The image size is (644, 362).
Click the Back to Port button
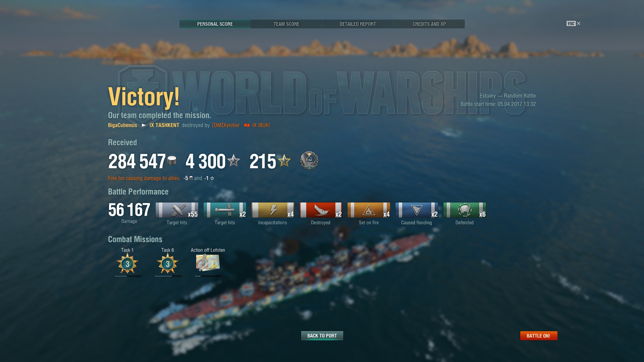[x=322, y=336]
